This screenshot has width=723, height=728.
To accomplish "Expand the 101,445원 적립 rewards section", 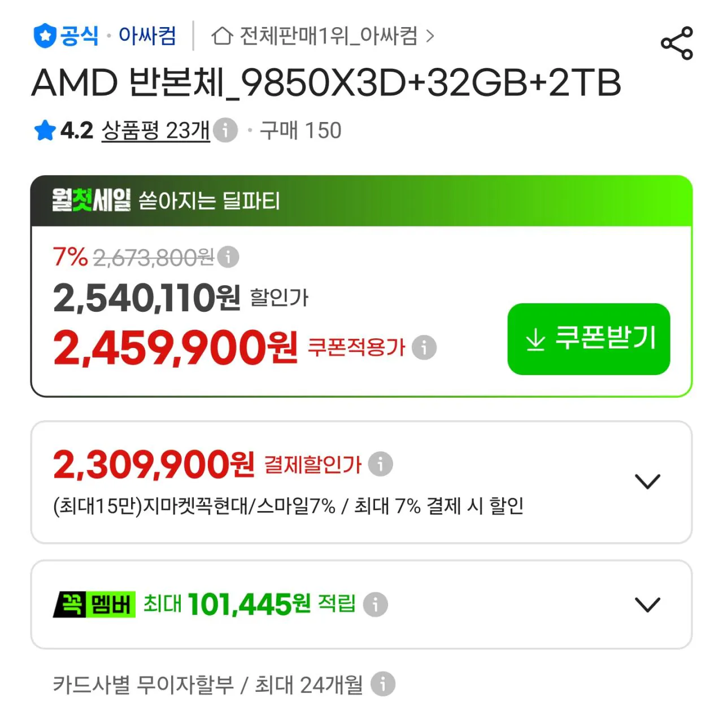I will point(647,604).
